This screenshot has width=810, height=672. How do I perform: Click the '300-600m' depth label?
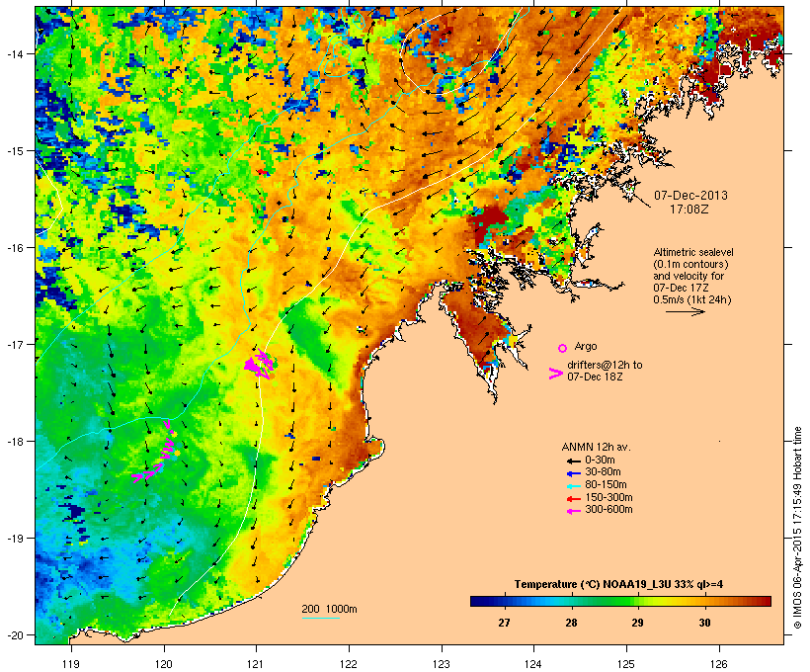pos(608,510)
